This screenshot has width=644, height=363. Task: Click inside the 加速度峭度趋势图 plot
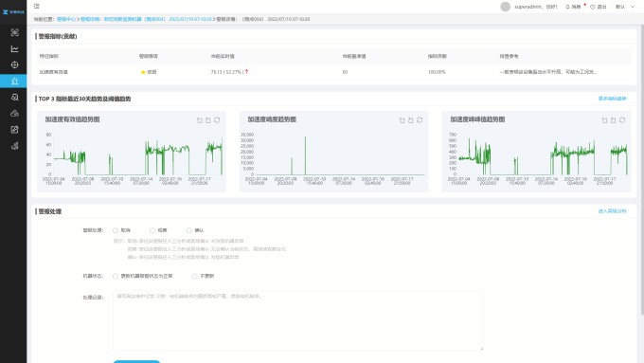[x=339, y=155]
